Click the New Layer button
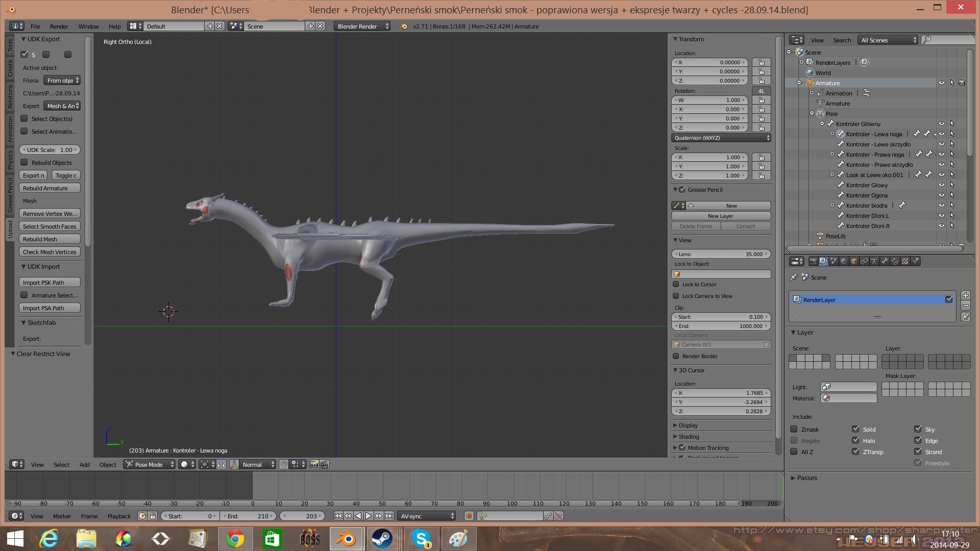980x551 pixels. tap(721, 216)
